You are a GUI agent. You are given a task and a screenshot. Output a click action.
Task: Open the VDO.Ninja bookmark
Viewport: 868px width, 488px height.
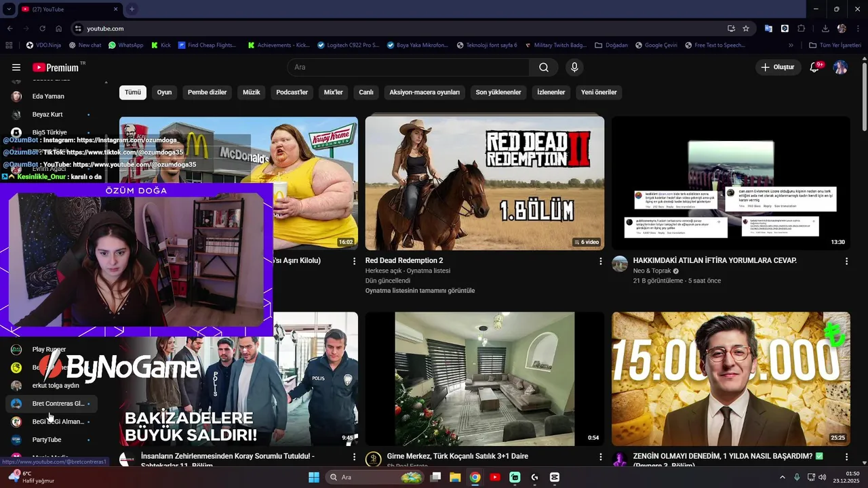point(43,45)
